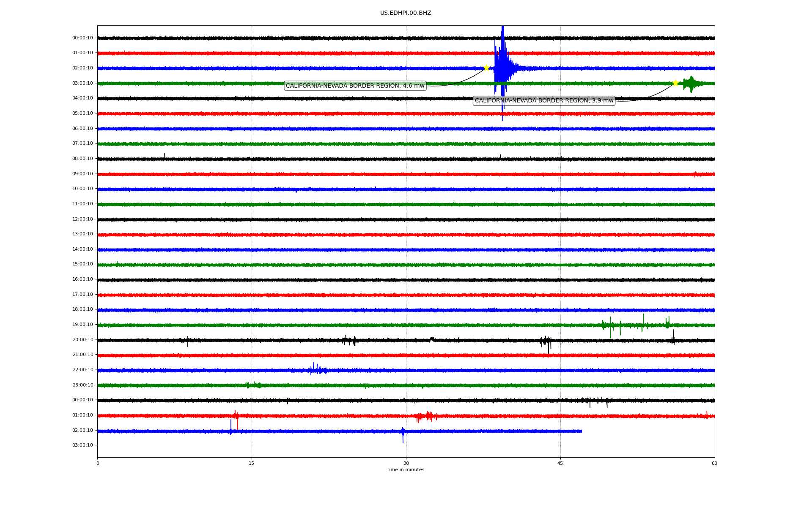Click the 07:00:10 time label
The width and height of the screenshot is (812, 508).
[x=82, y=144]
